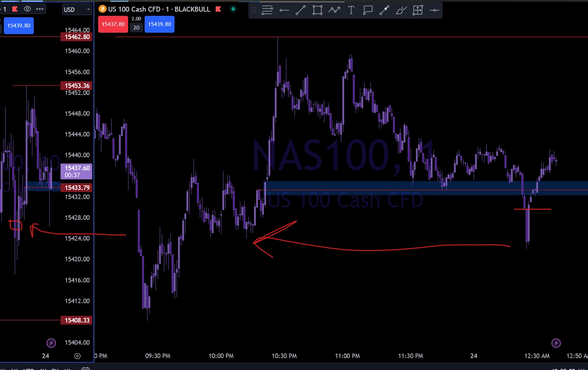Screen dimensions: 588x370
Task: Click the lightning icon in the main chart
Action: 556,343
